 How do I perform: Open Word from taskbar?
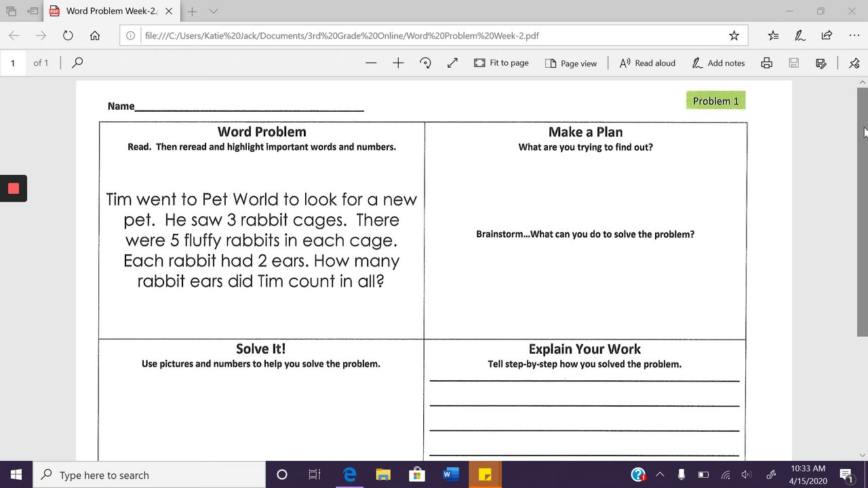coord(450,474)
